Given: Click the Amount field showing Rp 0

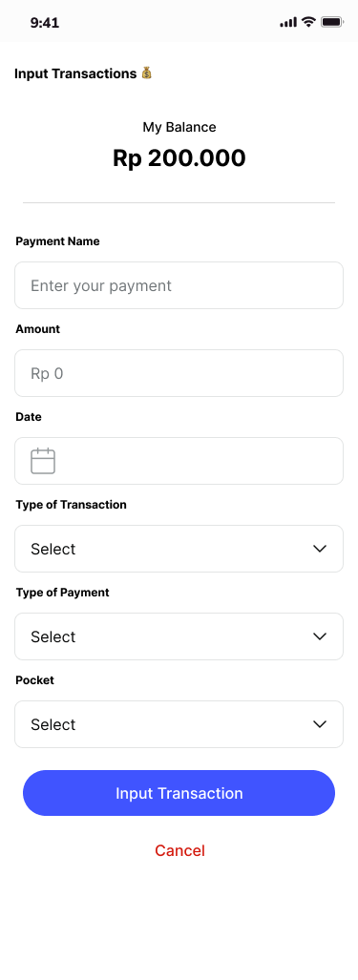Looking at the screenshot, I should click(179, 373).
